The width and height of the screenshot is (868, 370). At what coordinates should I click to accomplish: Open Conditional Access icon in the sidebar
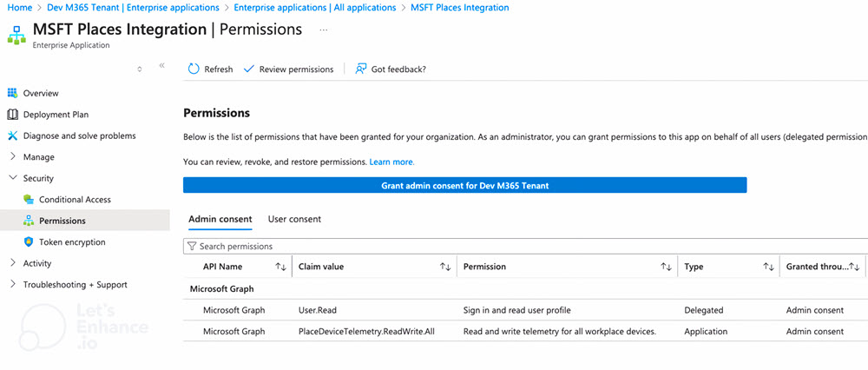click(x=29, y=199)
